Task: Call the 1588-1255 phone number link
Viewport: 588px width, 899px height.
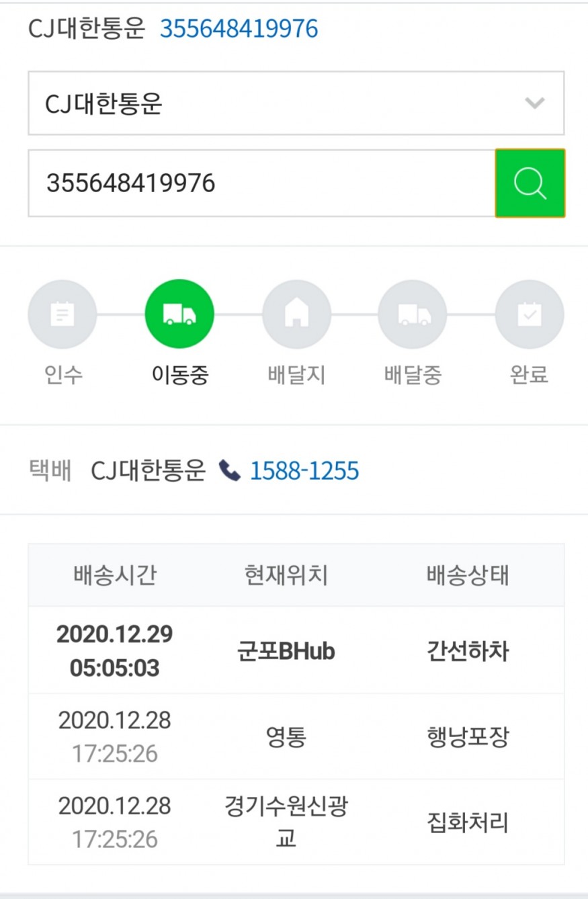Action: (304, 471)
